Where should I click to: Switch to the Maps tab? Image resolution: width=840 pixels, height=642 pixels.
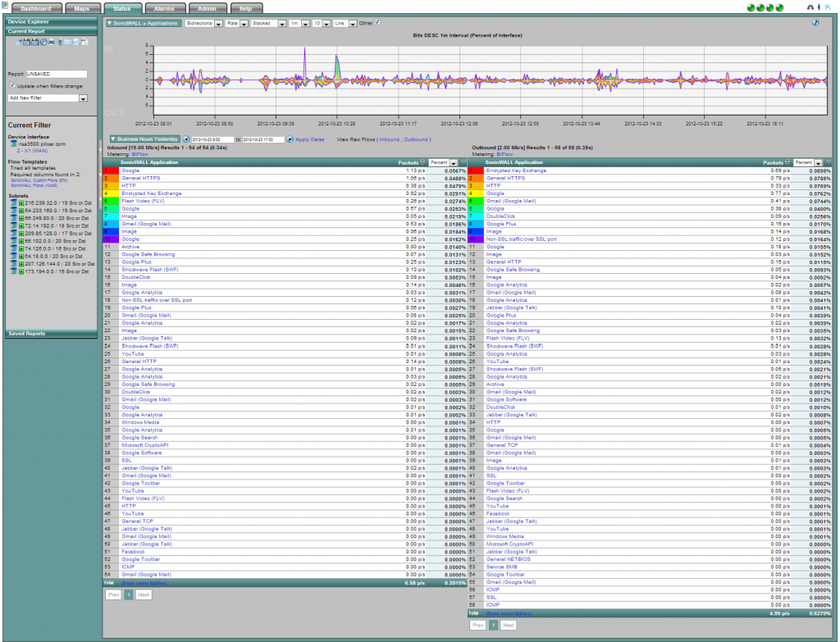[82, 8]
